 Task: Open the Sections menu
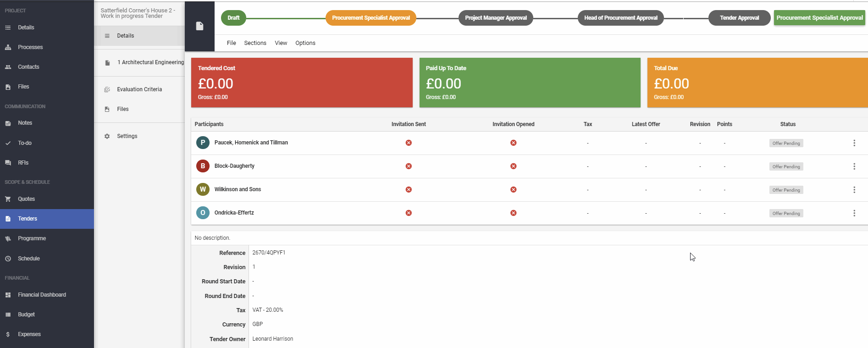point(255,43)
